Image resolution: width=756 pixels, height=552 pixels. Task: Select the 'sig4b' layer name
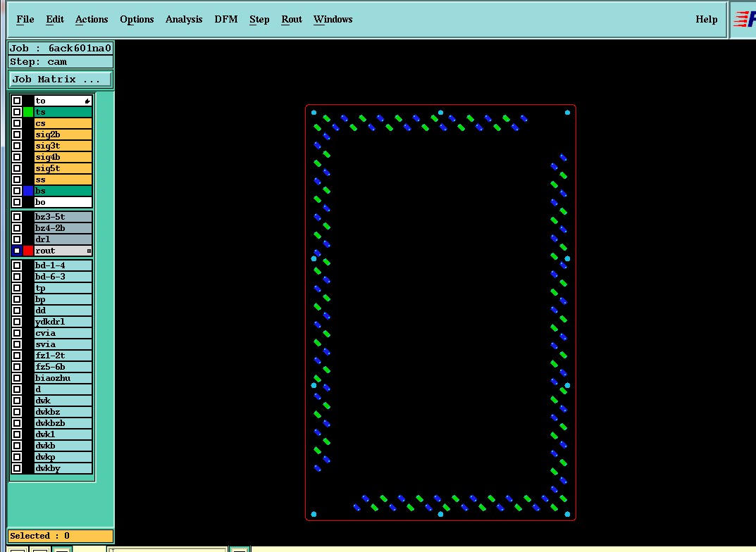63,157
